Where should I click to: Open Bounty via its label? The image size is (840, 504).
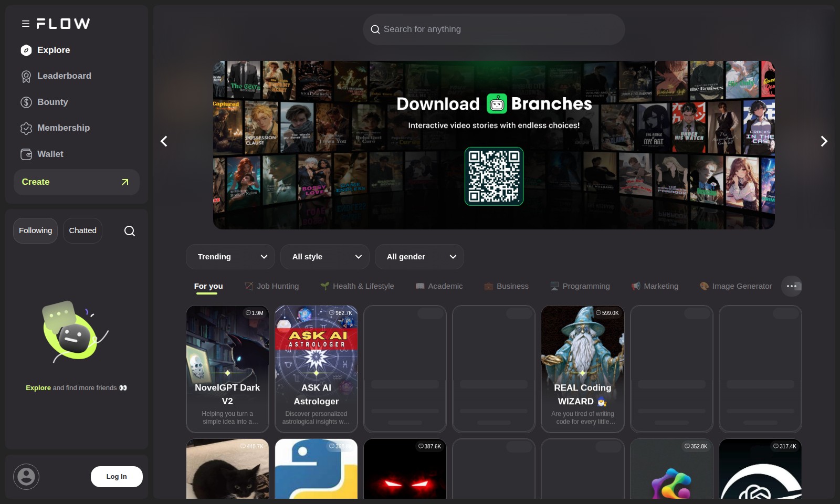tap(52, 102)
